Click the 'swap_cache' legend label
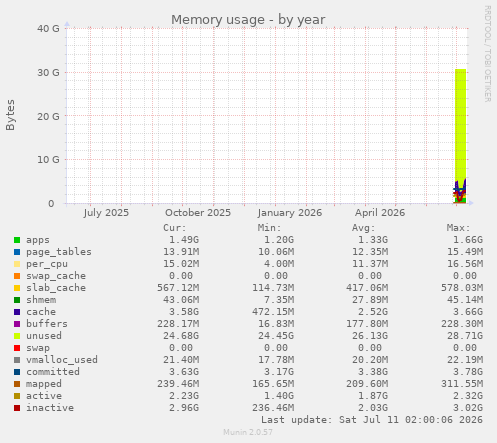The width and height of the screenshot is (497, 443). tap(56, 276)
